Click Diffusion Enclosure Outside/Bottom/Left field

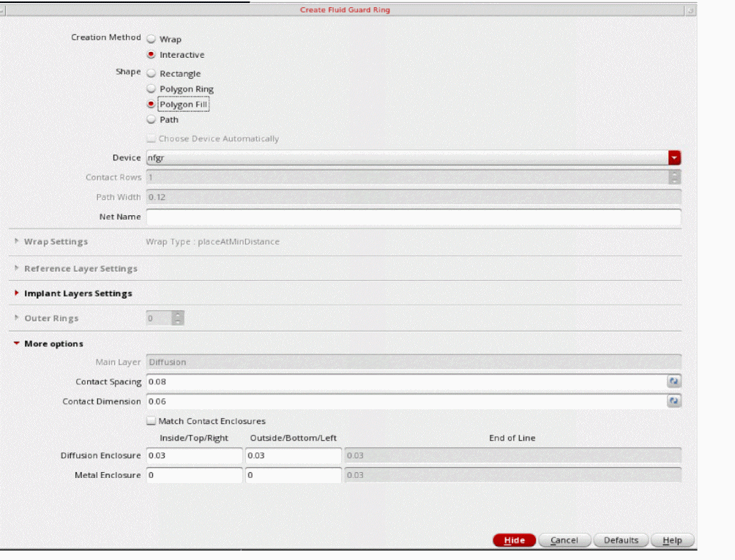tap(294, 455)
